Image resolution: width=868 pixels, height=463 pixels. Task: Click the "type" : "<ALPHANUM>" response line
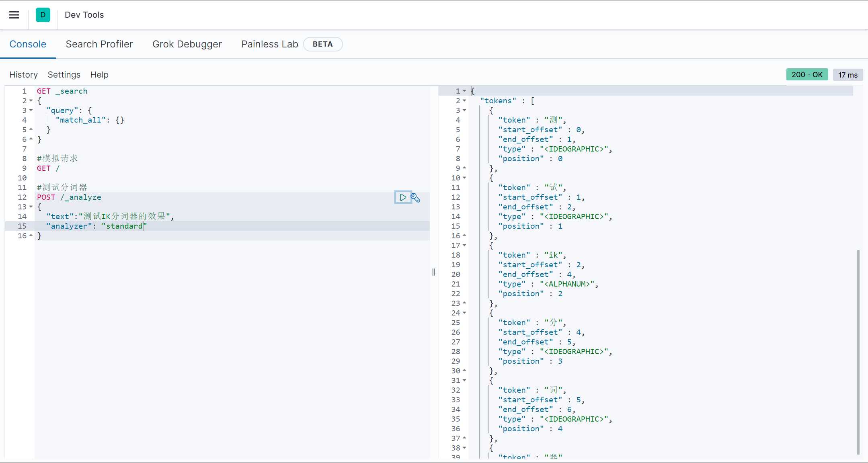(x=548, y=284)
